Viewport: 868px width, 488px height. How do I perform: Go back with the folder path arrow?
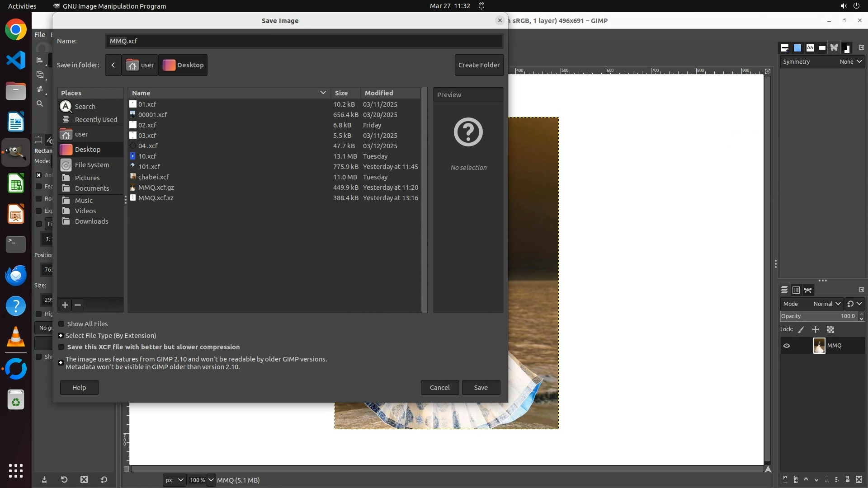(x=113, y=65)
